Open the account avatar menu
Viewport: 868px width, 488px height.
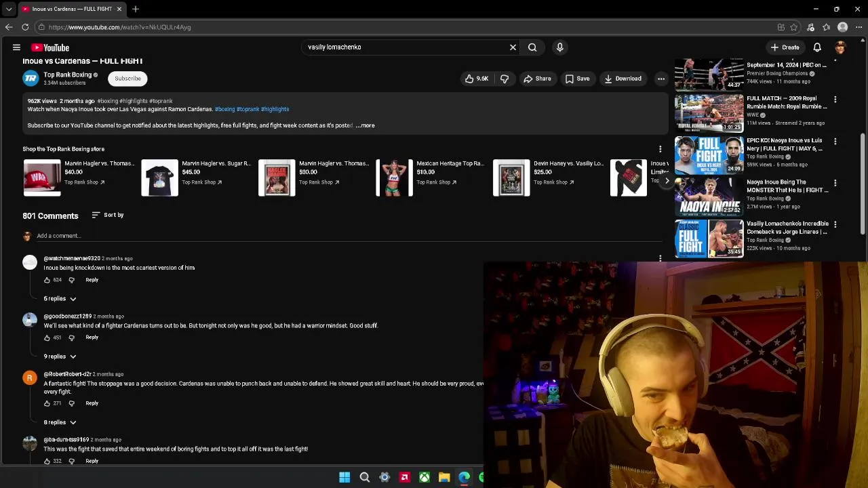(x=840, y=47)
